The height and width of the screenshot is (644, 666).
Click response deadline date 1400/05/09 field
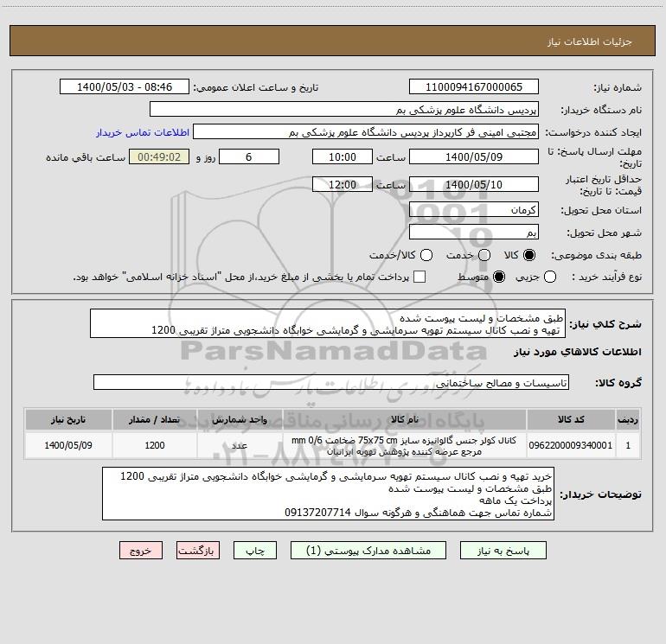(474, 156)
